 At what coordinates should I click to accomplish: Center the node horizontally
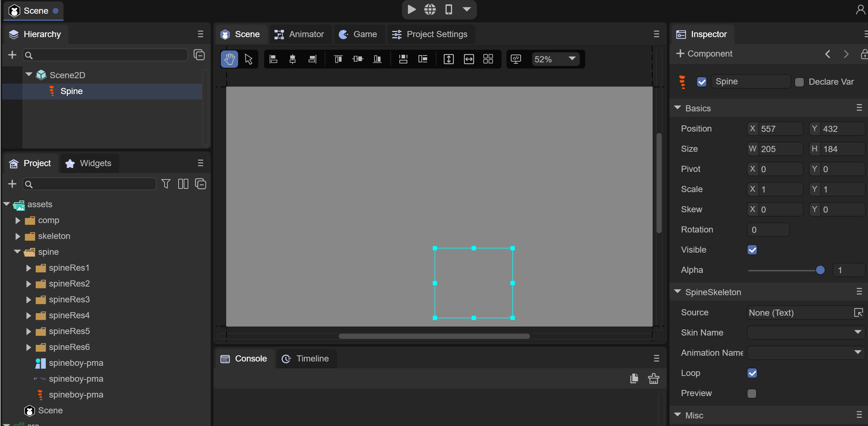click(293, 59)
